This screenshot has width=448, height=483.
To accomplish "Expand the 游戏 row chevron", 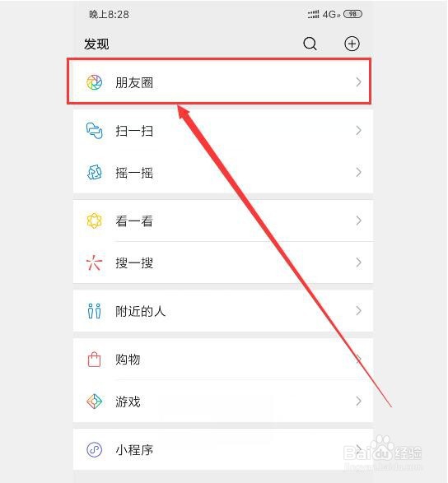I will [x=358, y=402].
